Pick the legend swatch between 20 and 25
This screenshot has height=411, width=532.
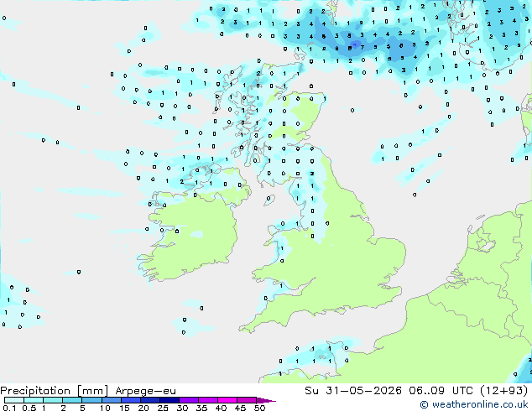pyautogui.click(x=149, y=400)
